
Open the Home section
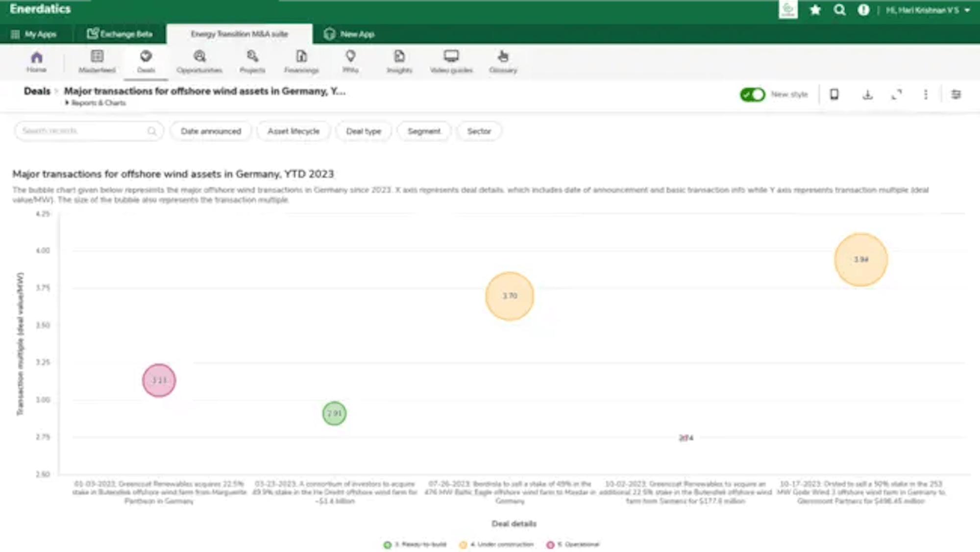tap(36, 62)
